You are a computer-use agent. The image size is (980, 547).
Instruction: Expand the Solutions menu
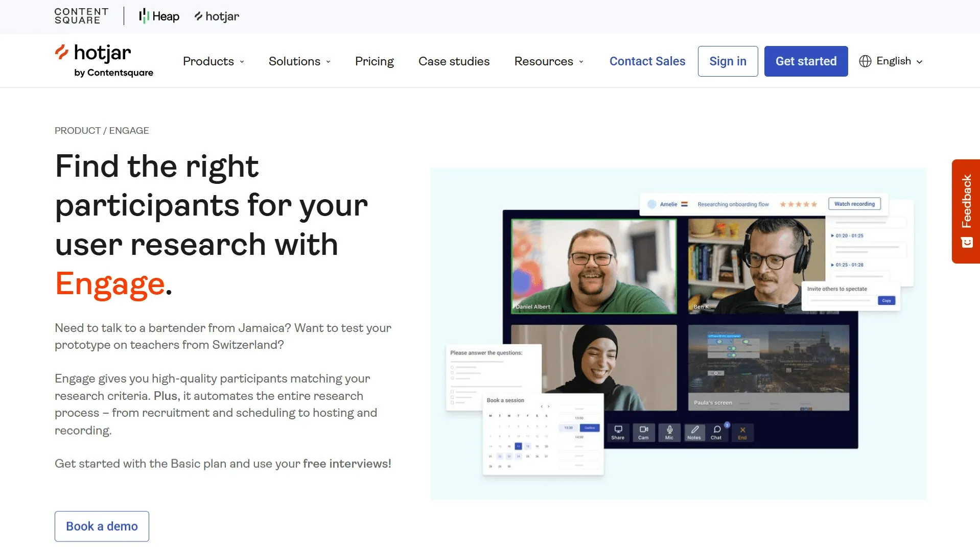299,61
